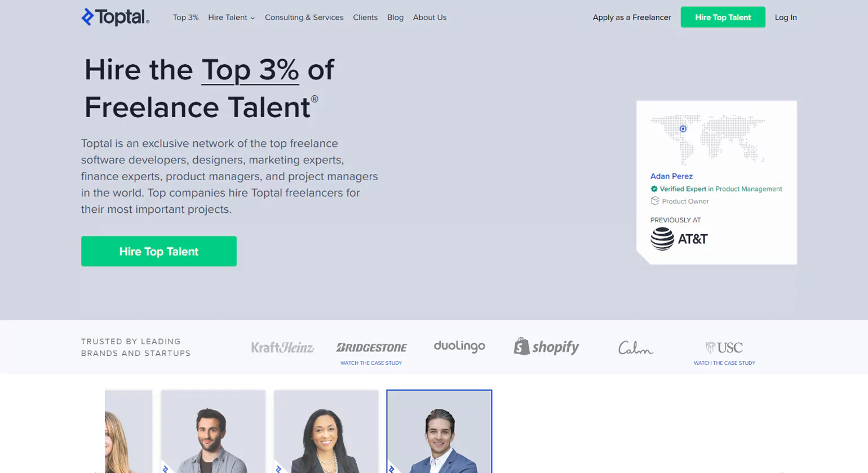Viewport: 868px width, 473px height.
Task: Click Adan Perez's profile name
Action: [671, 176]
